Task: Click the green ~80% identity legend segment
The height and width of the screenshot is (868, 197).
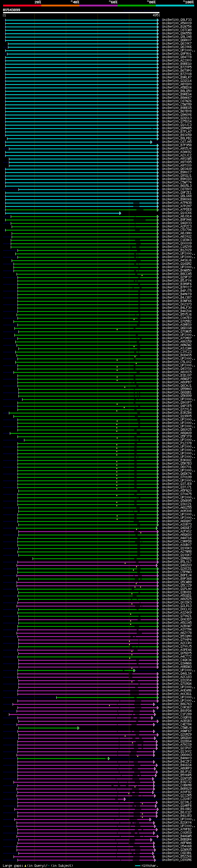Action: (137, 6)
